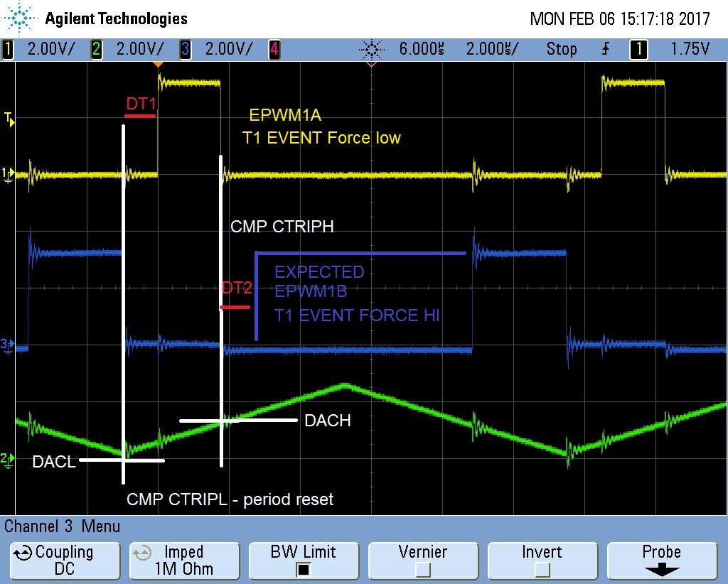Select the channel 4 indicator badge
The height and width of the screenshot is (584, 728).
[274, 49]
